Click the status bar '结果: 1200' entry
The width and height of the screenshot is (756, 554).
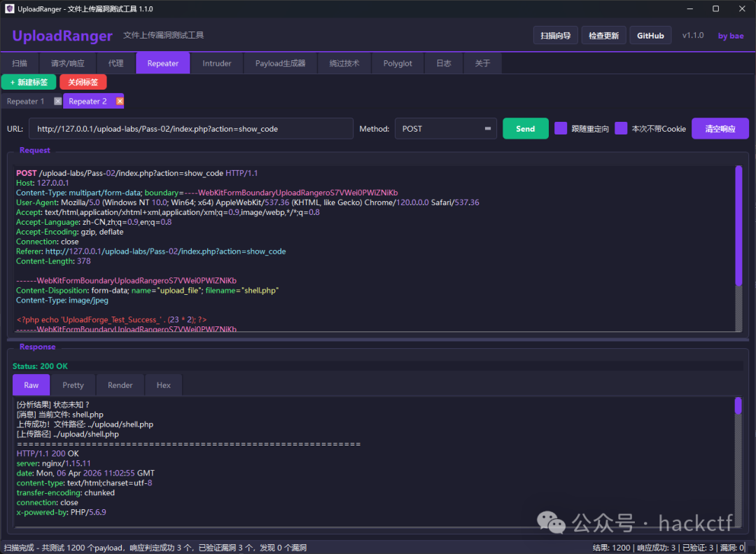tap(611, 548)
